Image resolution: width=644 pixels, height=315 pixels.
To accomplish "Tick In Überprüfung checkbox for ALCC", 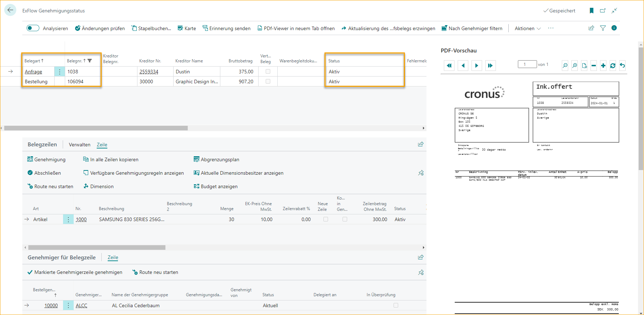I will click(396, 305).
